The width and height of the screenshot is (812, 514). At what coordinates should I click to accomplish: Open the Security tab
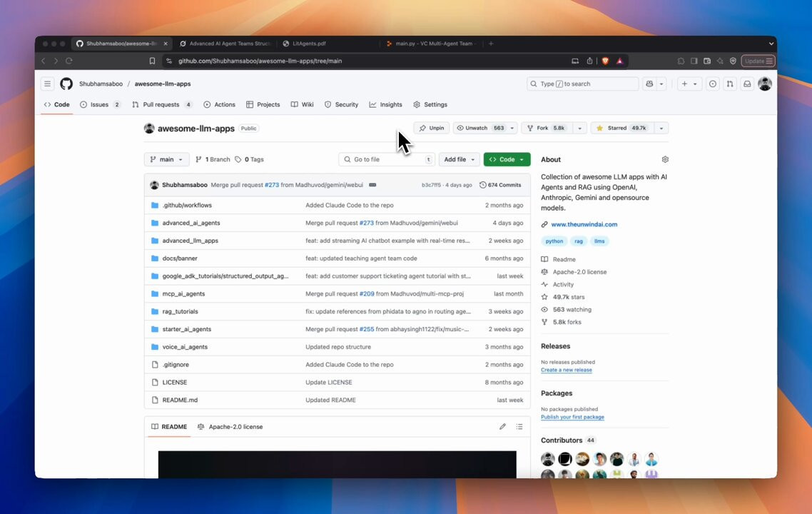(341, 104)
